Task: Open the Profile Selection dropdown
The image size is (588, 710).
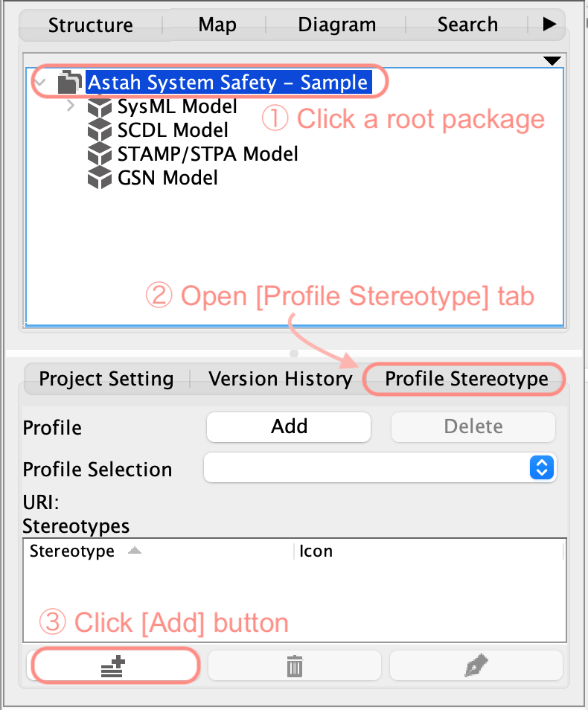Action: 380,467
